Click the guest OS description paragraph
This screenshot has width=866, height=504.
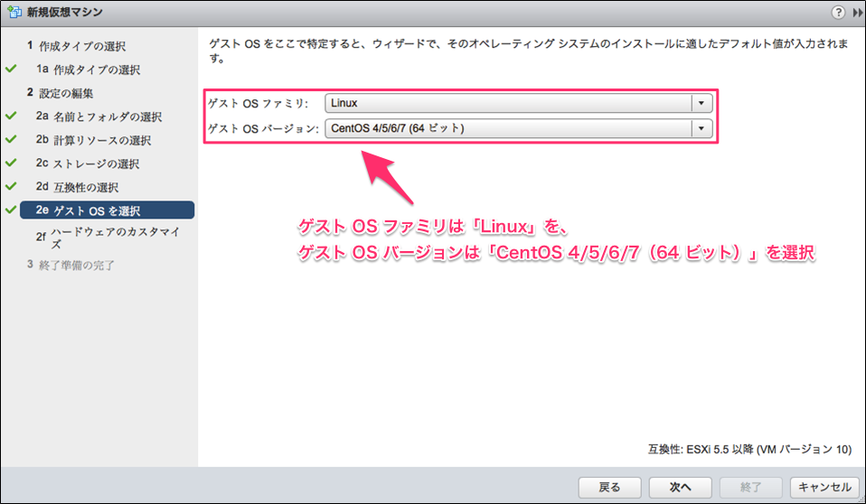529,51
